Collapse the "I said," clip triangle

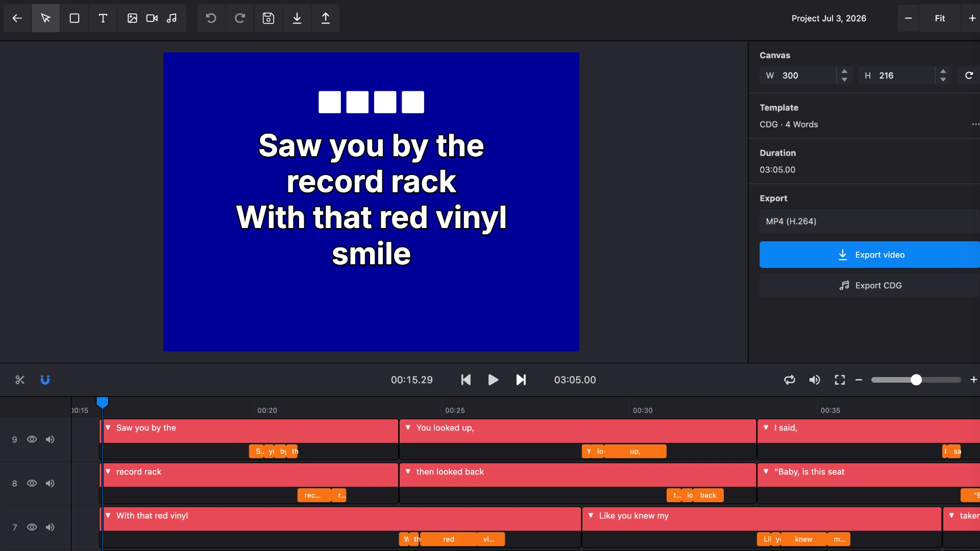tap(766, 428)
